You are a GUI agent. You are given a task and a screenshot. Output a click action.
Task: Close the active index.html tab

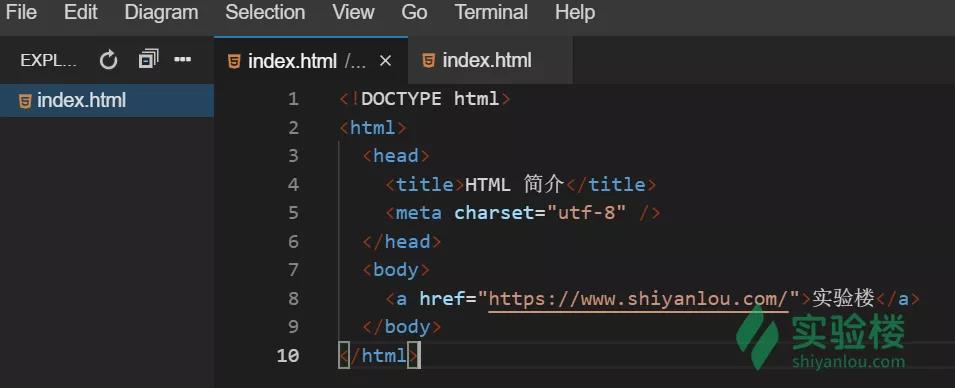[x=385, y=61]
